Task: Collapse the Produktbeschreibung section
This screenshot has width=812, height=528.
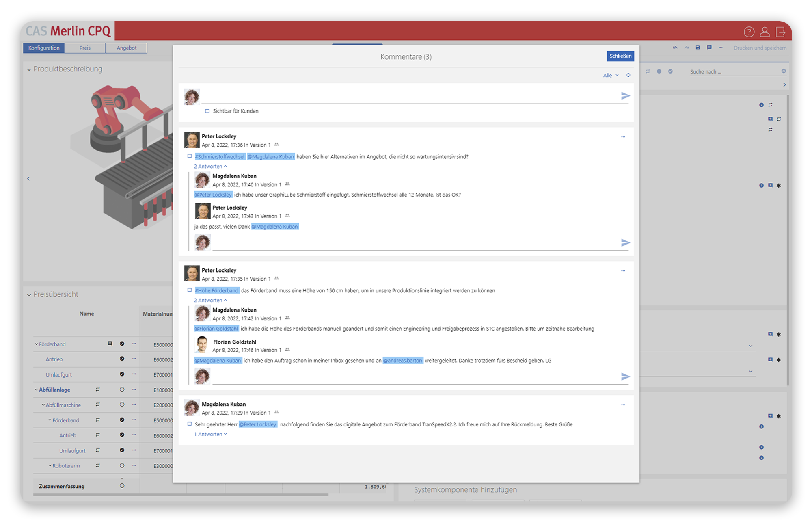Action: click(x=29, y=69)
